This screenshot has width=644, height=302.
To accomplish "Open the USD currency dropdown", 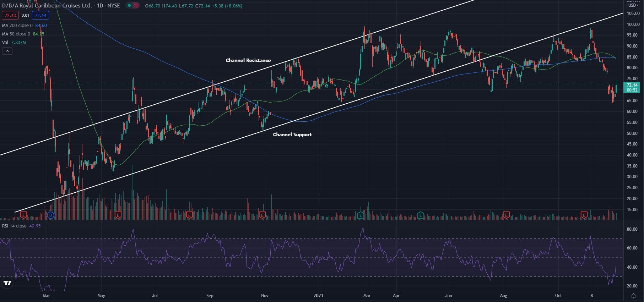I will pyautogui.click(x=633, y=5).
